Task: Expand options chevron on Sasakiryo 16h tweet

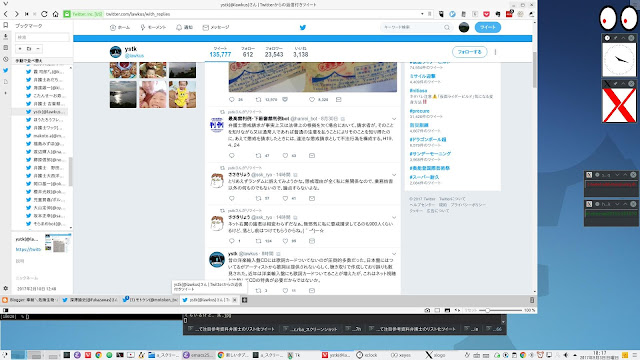Action: pos(394,175)
